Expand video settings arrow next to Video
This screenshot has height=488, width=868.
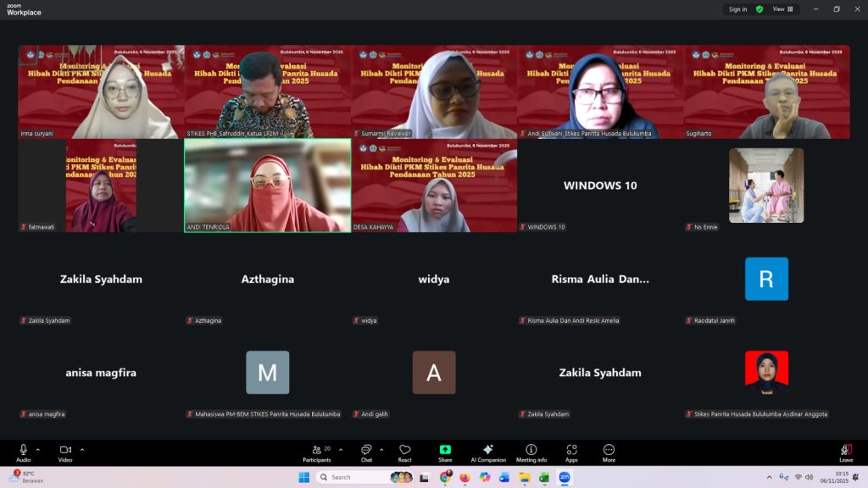tap(82, 449)
